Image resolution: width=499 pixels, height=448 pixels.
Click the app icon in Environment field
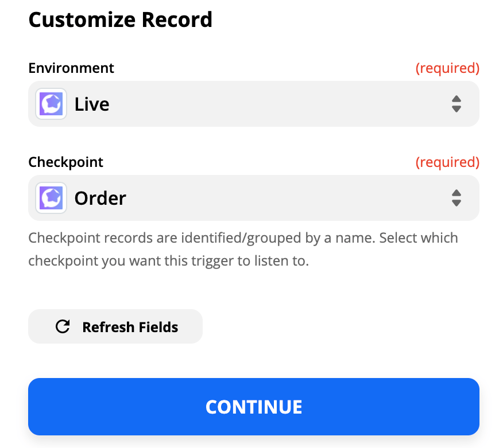[51, 104]
